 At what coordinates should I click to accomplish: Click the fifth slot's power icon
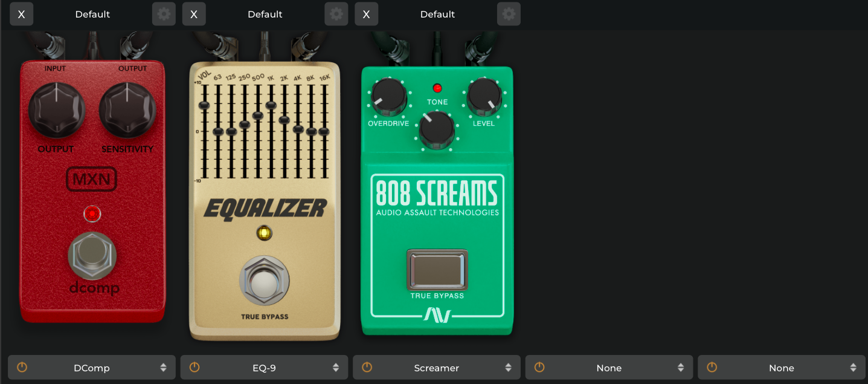tap(712, 368)
